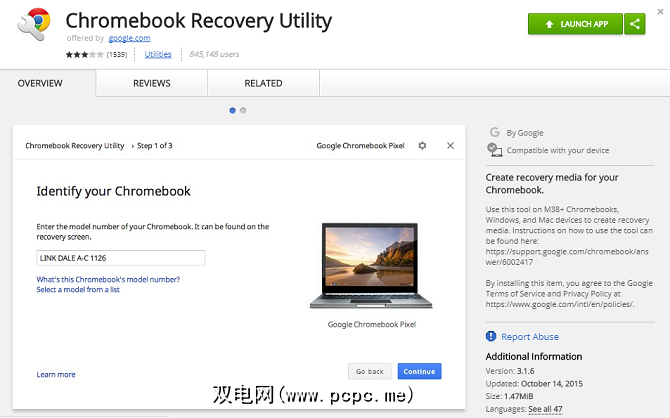Click the model number input field
Image resolution: width=670 pixels, height=418 pixels.
(x=120, y=258)
